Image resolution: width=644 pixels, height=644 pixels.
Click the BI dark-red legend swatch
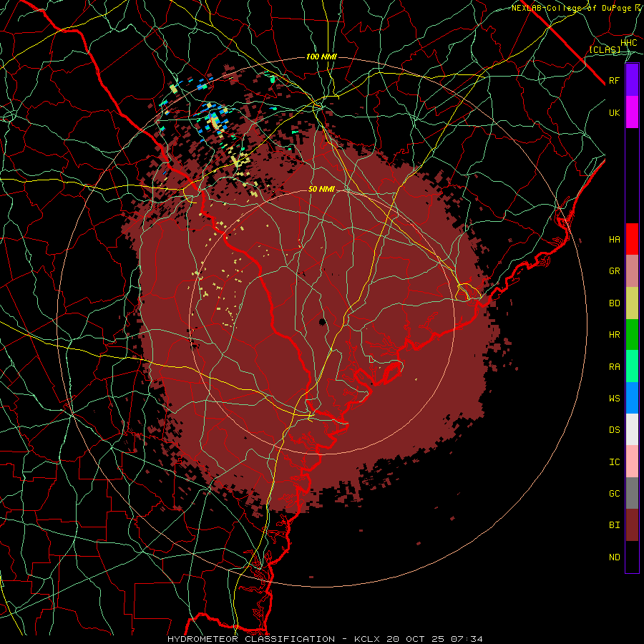pos(632,525)
